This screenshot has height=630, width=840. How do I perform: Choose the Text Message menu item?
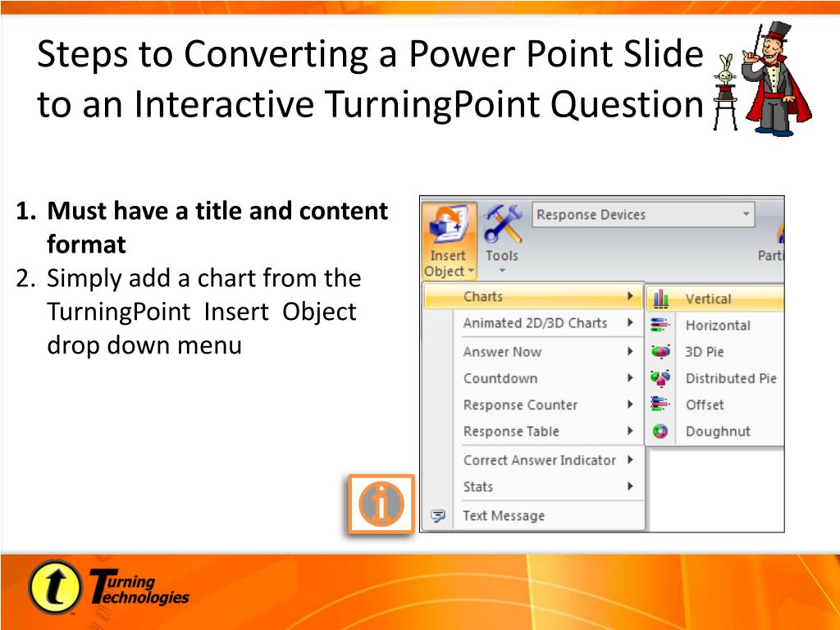(x=533, y=515)
